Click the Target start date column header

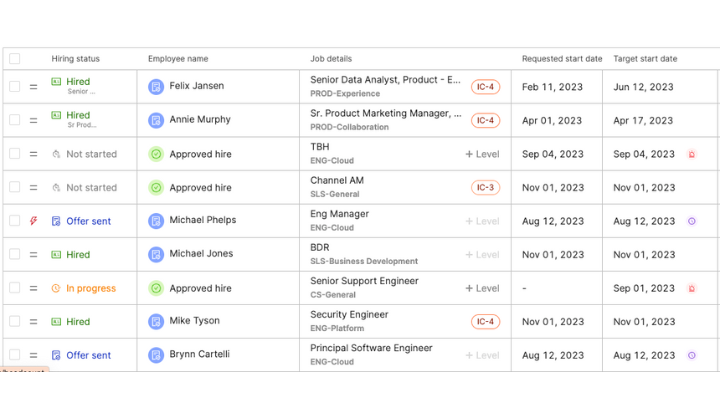(645, 59)
